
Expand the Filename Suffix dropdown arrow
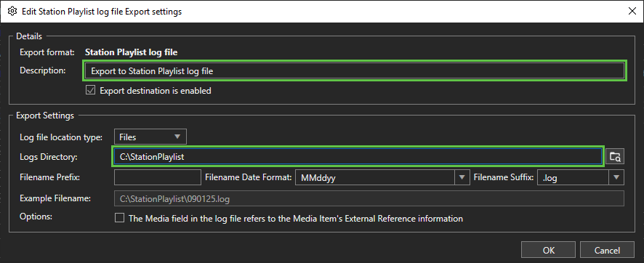pos(616,178)
